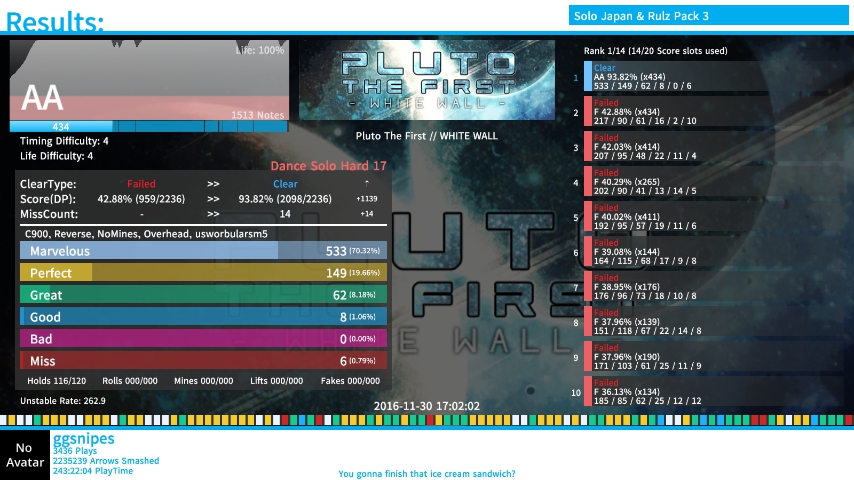Open the ggsnipes player profile name
This screenshot has height=480, width=854.
click(84, 438)
